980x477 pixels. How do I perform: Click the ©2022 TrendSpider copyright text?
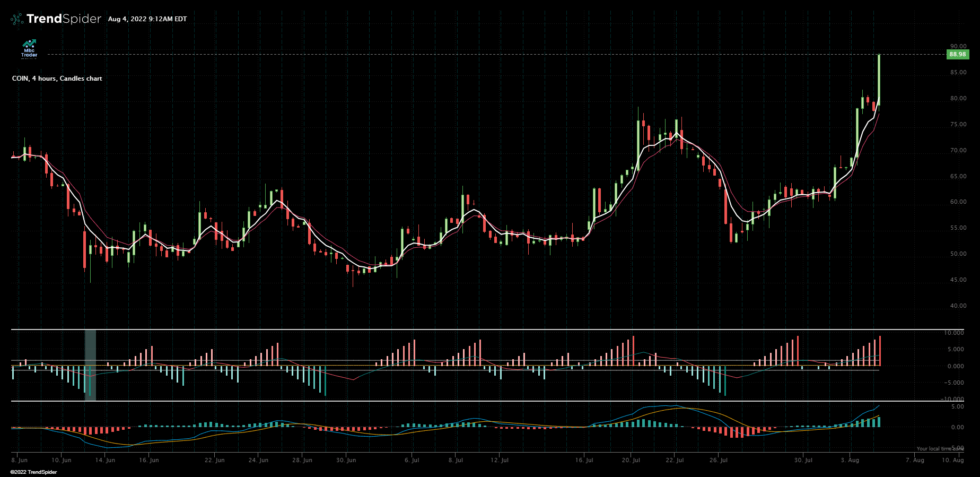click(x=34, y=472)
